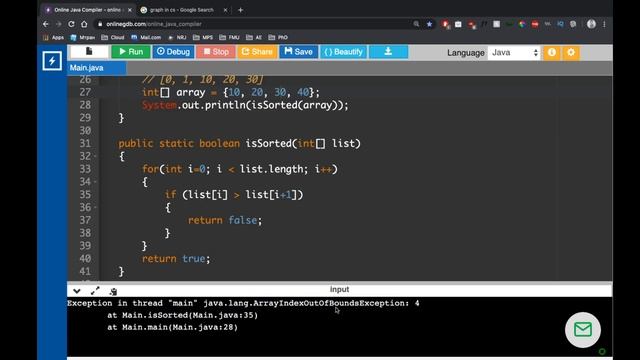Collapse console with down chevron icon
The width and height of the screenshot is (640, 360).
point(77,291)
